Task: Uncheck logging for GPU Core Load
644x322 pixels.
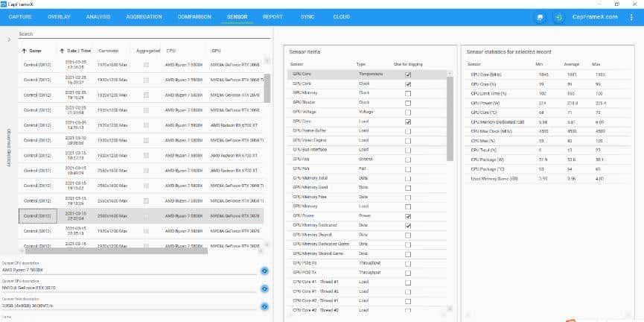Action: point(408,122)
